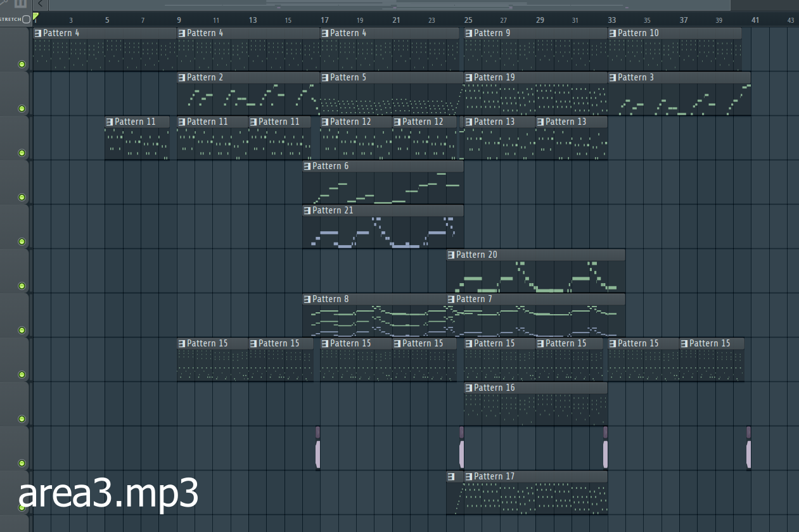Mute the track with the purple automation clips

coord(22,463)
